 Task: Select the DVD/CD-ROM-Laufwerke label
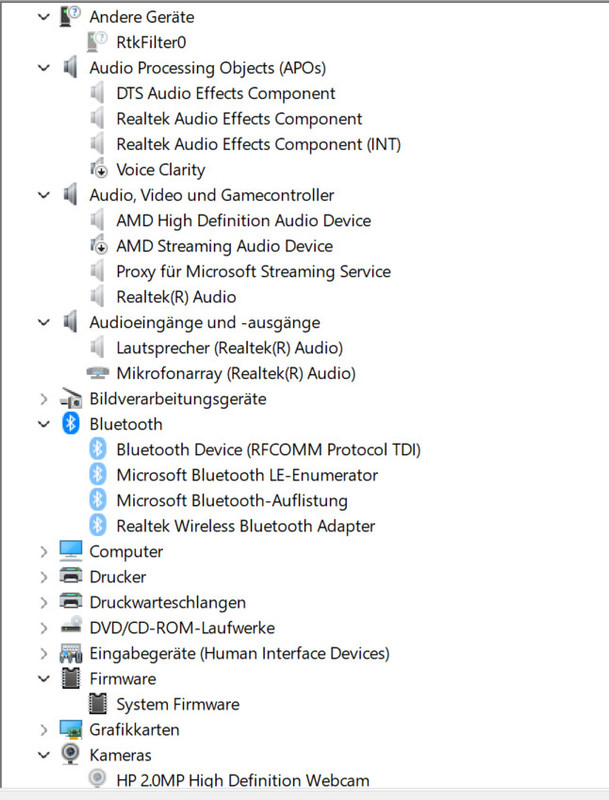(x=182, y=628)
